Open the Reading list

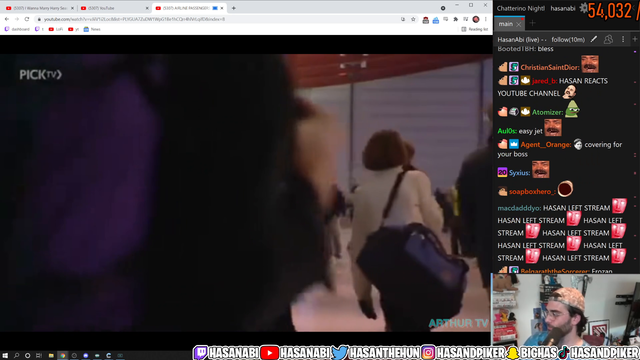click(475, 29)
